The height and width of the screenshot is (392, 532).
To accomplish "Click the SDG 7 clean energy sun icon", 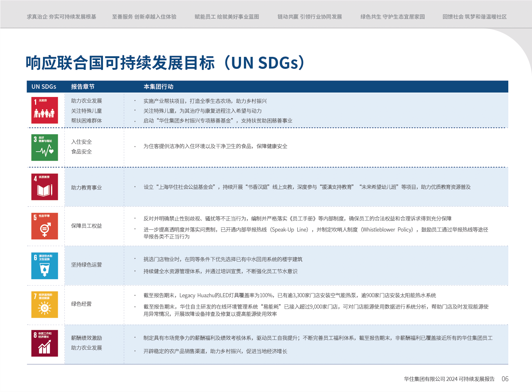I will pyautogui.click(x=45, y=305).
